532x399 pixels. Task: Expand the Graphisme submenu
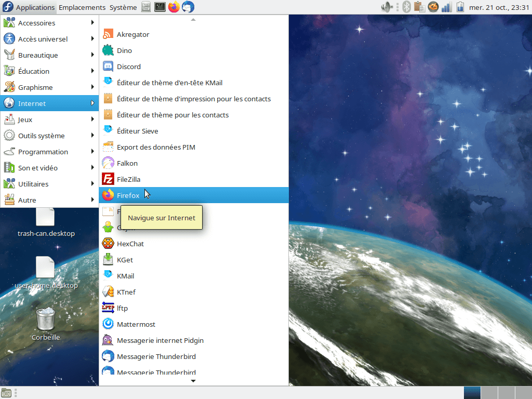click(x=49, y=87)
